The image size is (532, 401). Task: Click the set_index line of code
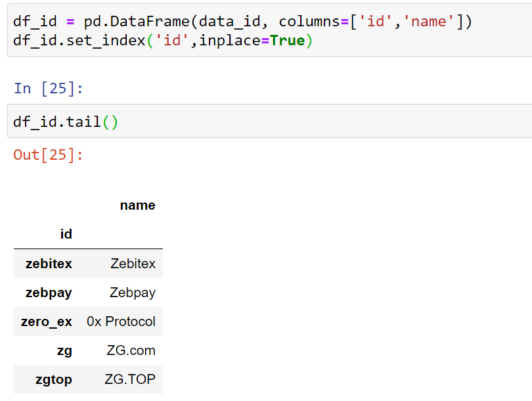162,41
